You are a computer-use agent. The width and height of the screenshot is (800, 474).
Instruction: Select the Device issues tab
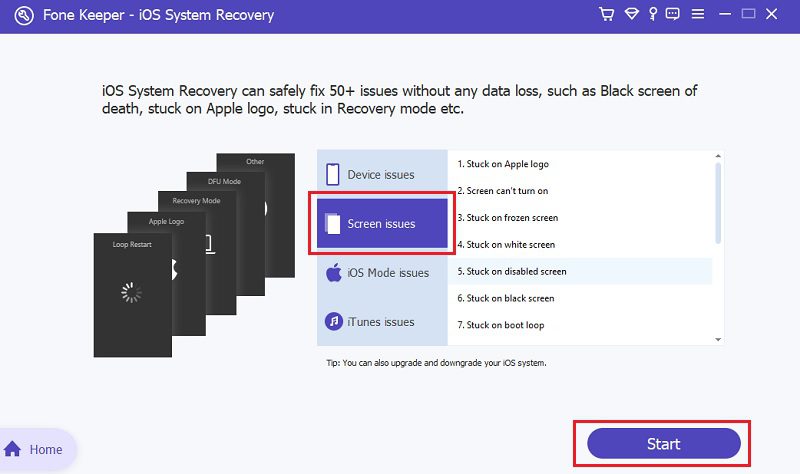[381, 175]
